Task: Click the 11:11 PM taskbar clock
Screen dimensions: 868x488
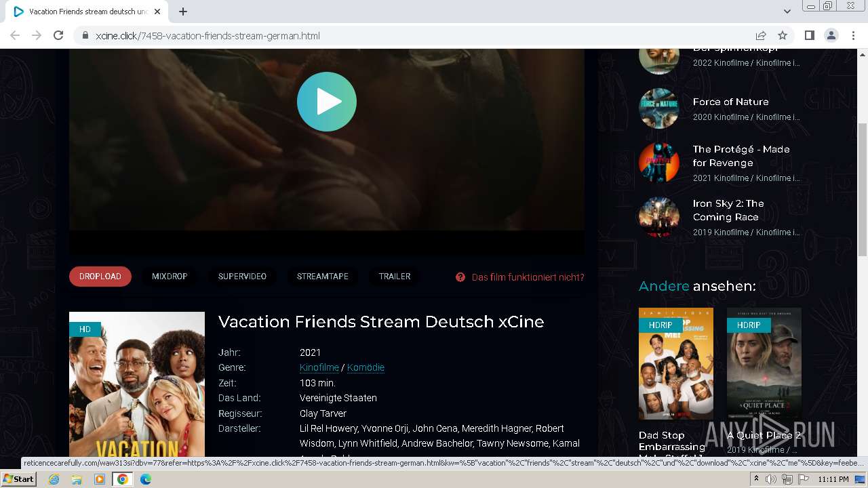Action: click(x=833, y=479)
